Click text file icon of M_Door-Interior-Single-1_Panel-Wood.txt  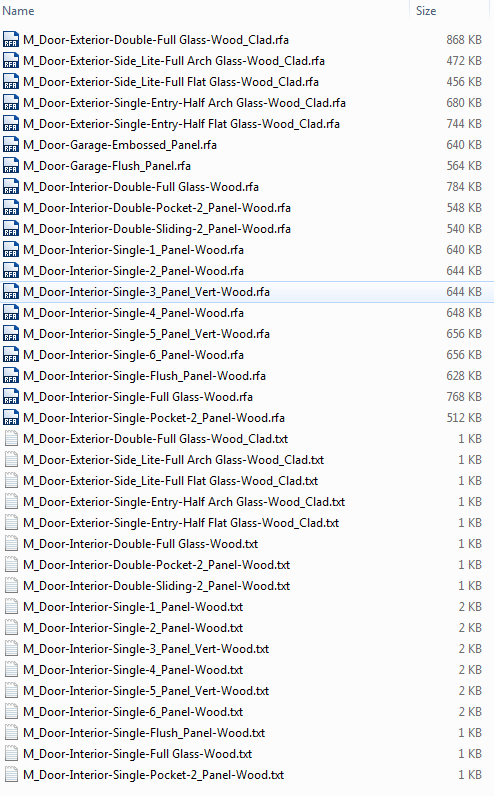pos(11,607)
